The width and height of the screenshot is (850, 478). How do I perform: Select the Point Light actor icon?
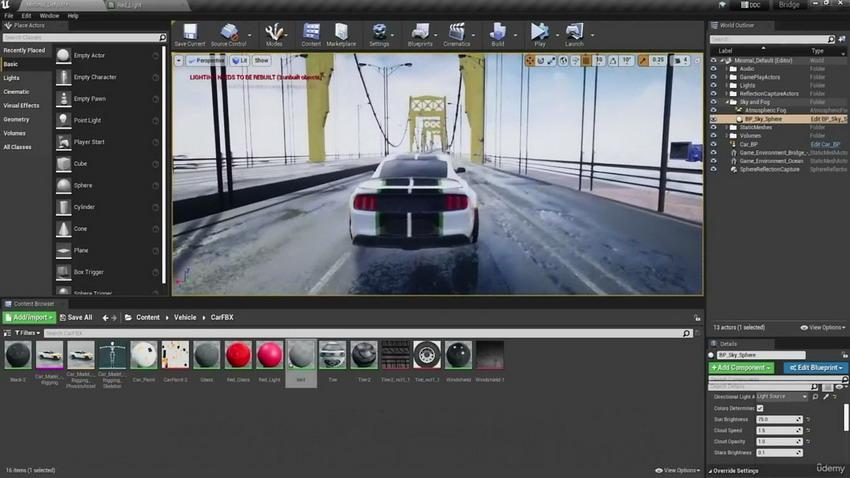[63, 120]
